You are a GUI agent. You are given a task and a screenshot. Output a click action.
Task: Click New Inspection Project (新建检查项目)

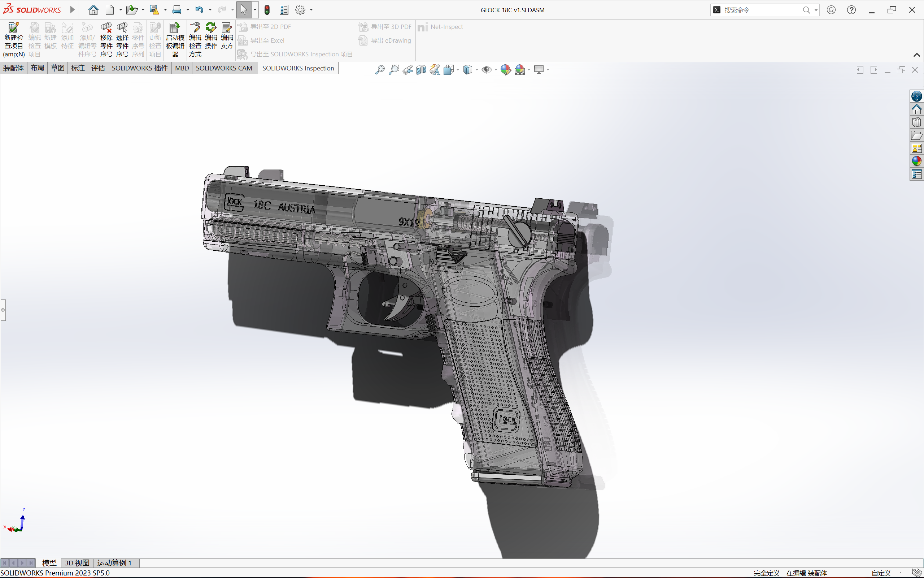point(14,40)
